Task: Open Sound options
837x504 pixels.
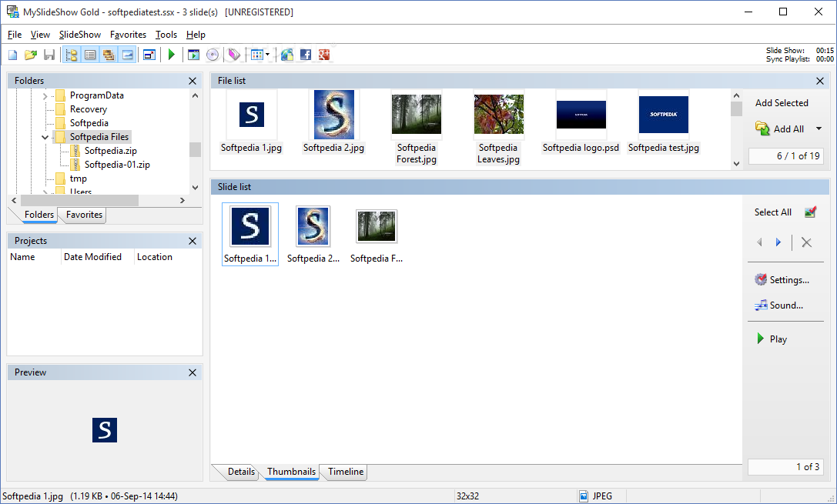Action: (x=778, y=305)
